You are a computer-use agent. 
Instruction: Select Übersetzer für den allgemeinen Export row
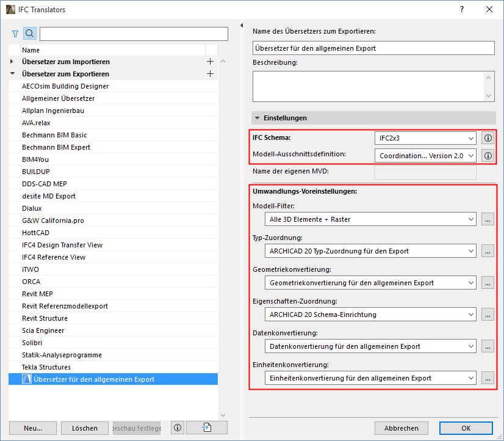pos(113,379)
